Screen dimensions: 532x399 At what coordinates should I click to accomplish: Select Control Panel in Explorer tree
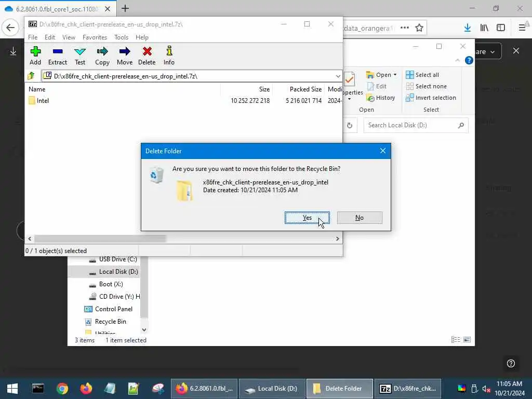point(108,309)
